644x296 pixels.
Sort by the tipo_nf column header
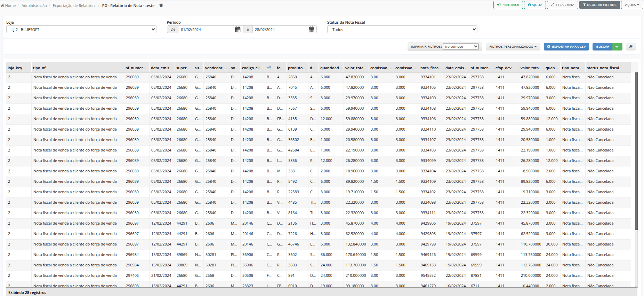78,68
